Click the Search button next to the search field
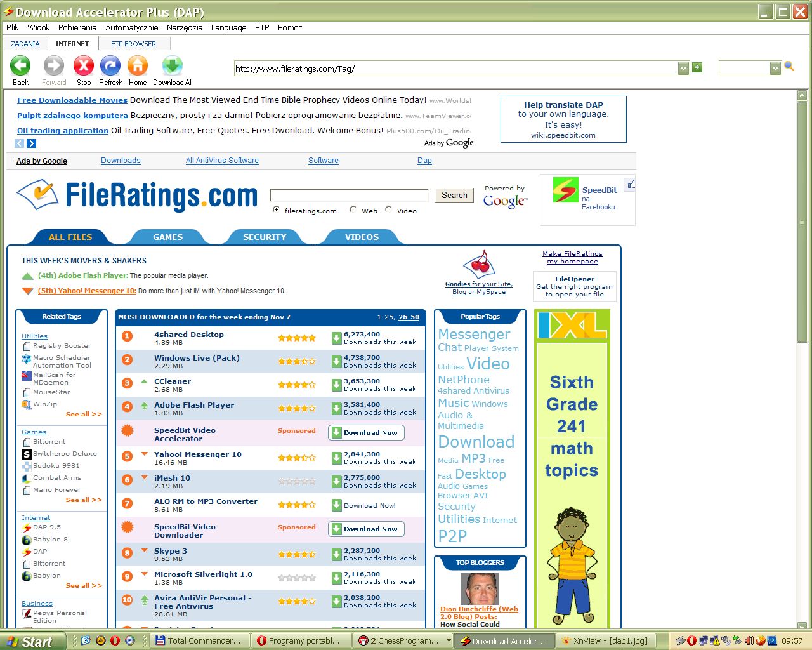The width and height of the screenshot is (812, 650). pyautogui.click(x=454, y=196)
